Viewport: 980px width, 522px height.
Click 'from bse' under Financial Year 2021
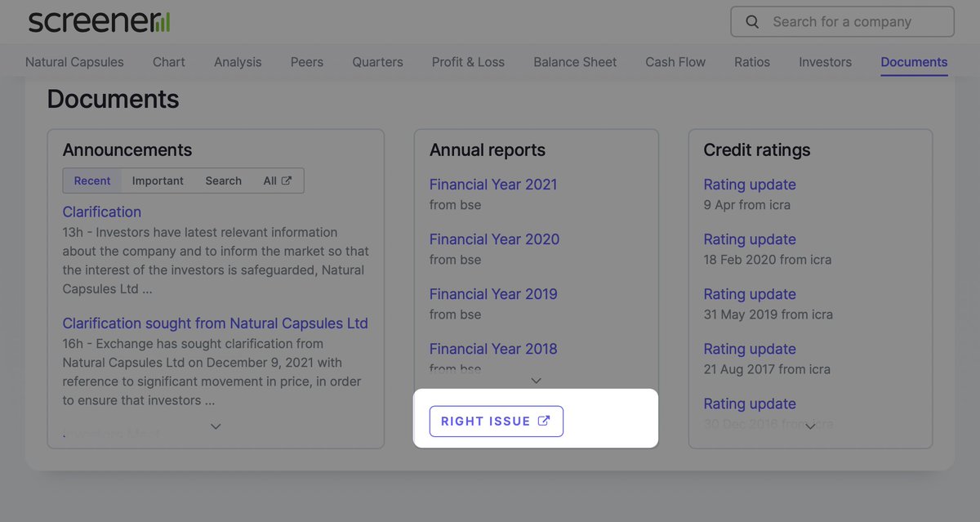point(456,205)
